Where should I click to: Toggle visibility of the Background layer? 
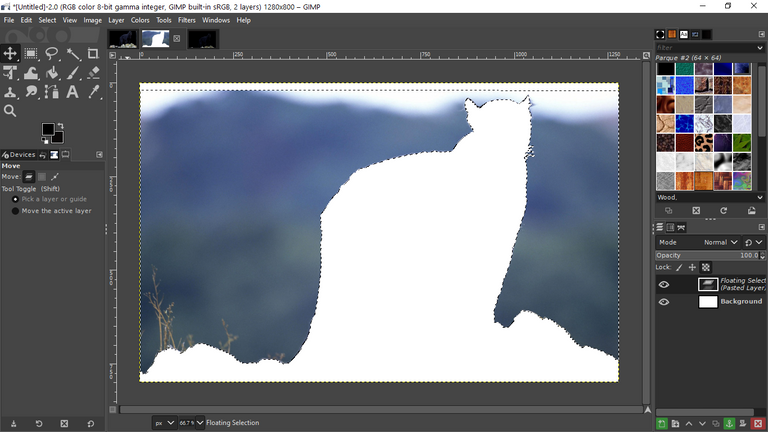tap(664, 302)
